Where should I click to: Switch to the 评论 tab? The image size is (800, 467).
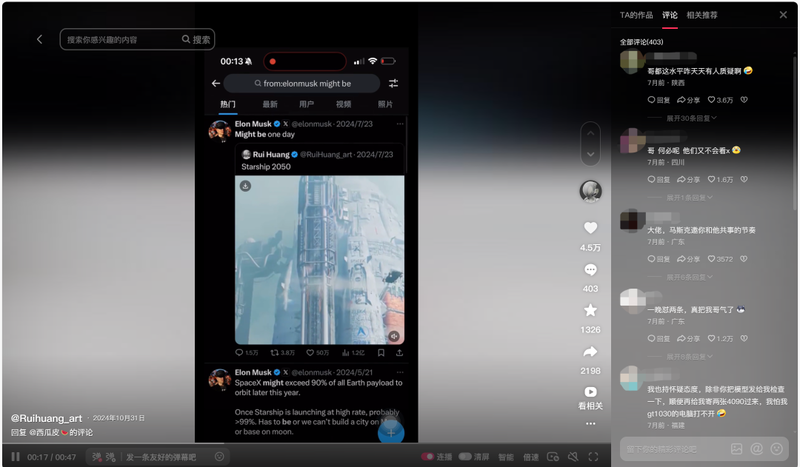coord(670,15)
